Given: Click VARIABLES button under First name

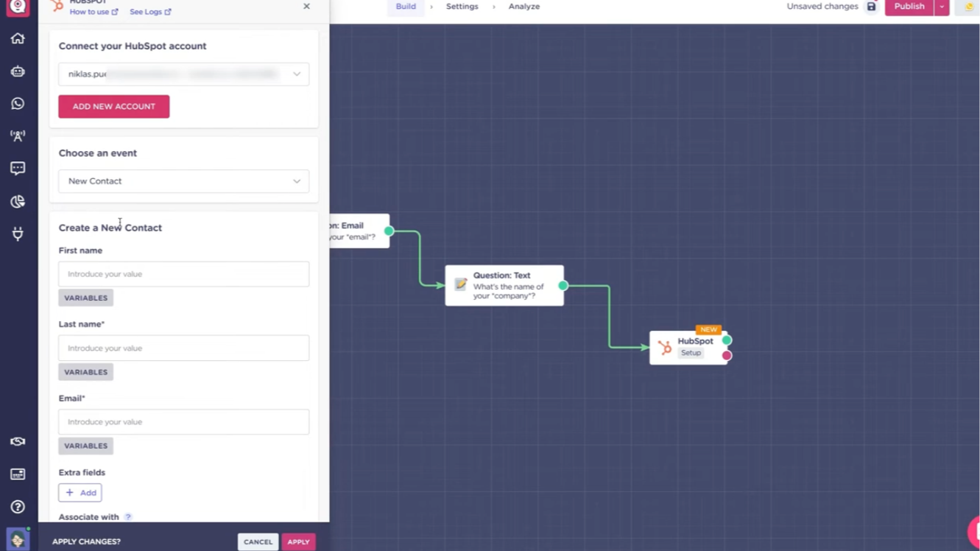Looking at the screenshot, I should point(86,298).
